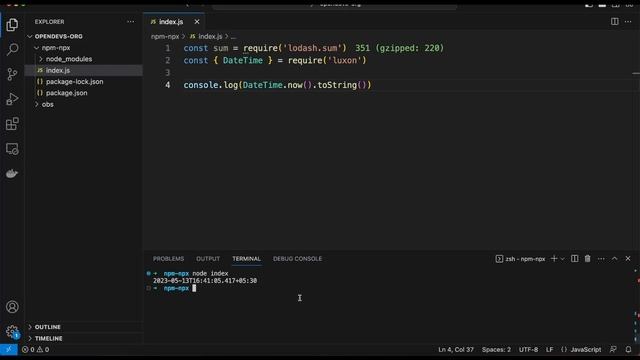The height and width of the screenshot is (360, 640).
Task: Maximize the panel with the up chevron
Action: tap(614, 258)
